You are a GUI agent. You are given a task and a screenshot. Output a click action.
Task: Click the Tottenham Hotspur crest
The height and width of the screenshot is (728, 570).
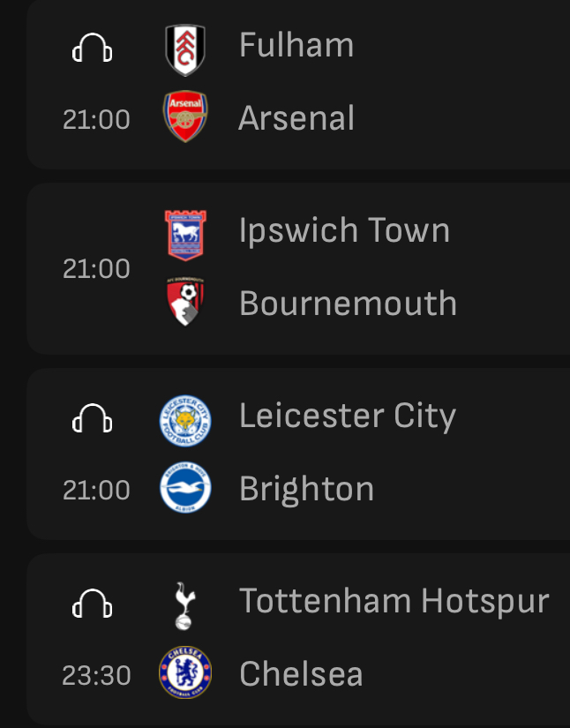(x=185, y=606)
